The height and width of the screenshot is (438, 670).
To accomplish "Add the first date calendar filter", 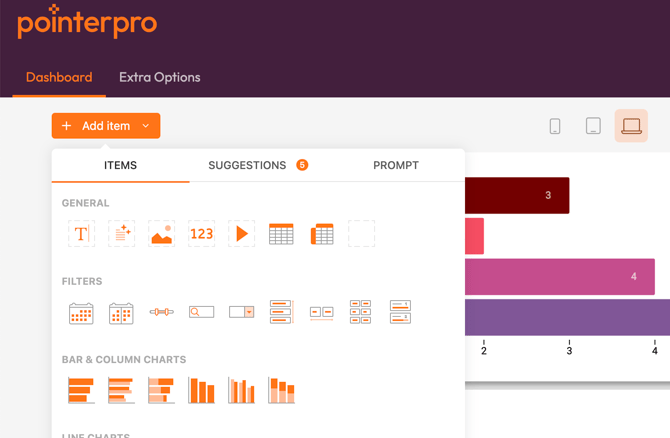I will point(81,312).
